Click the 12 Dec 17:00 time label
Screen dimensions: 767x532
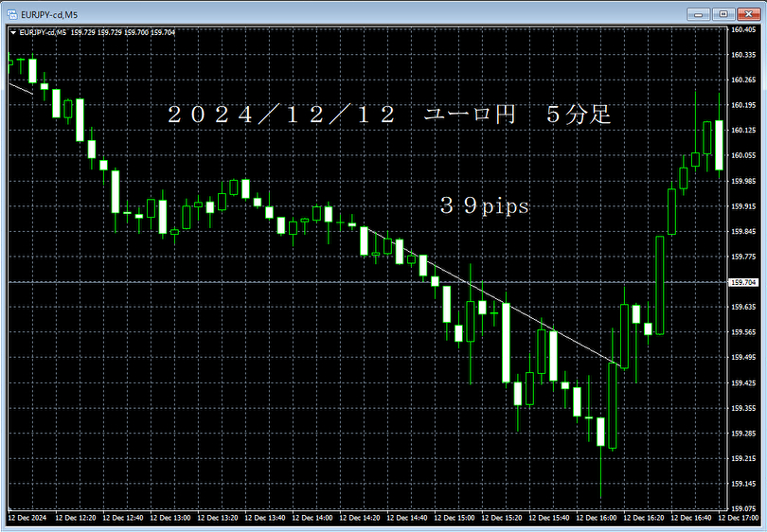(x=739, y=518)
